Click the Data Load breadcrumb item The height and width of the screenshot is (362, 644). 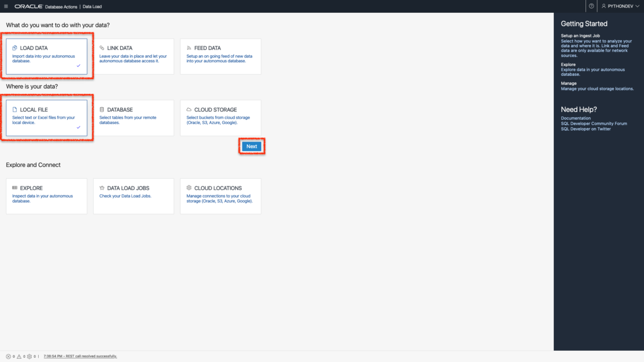(x=91, y=6)
